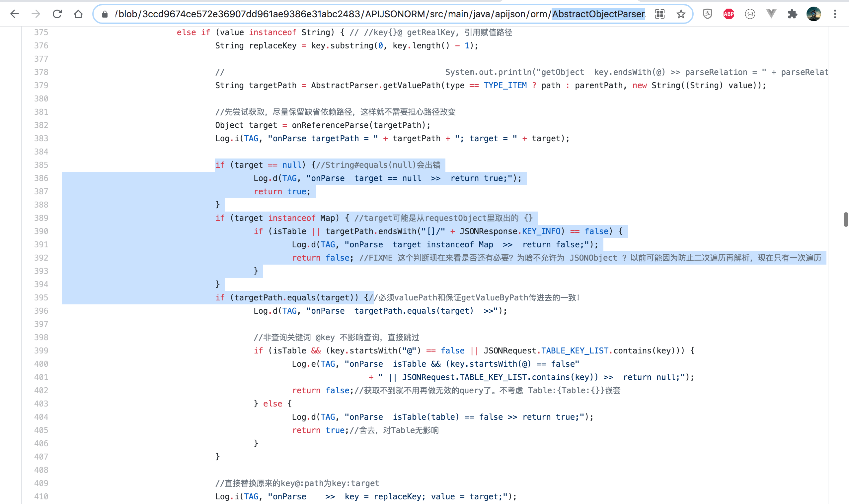Click the circular dotted extension icon
The image size is (849, 504).
pyautogui.click(x=750, y=14)
